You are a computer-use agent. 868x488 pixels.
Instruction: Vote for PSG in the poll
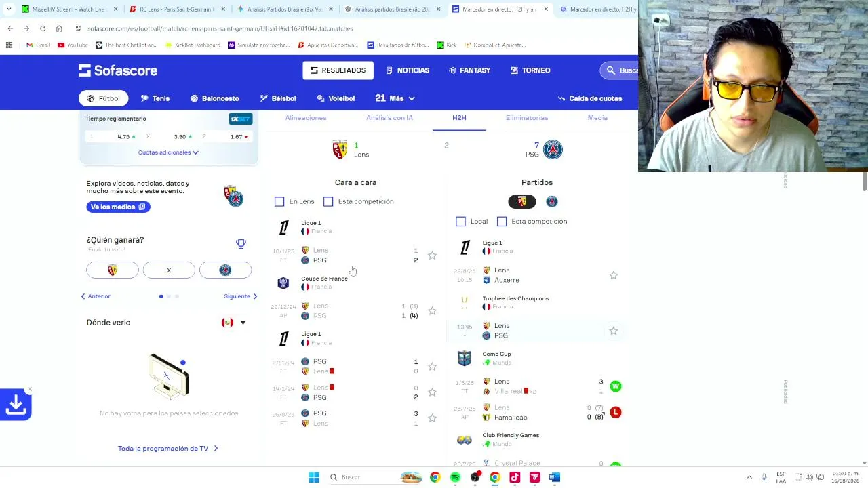[225, 270]
